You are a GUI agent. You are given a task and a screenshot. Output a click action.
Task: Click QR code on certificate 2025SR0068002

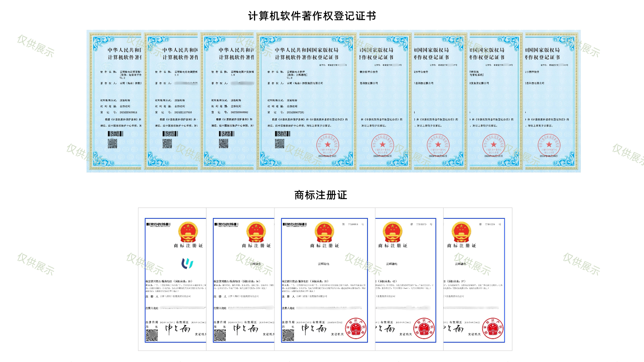click(223, 144)
